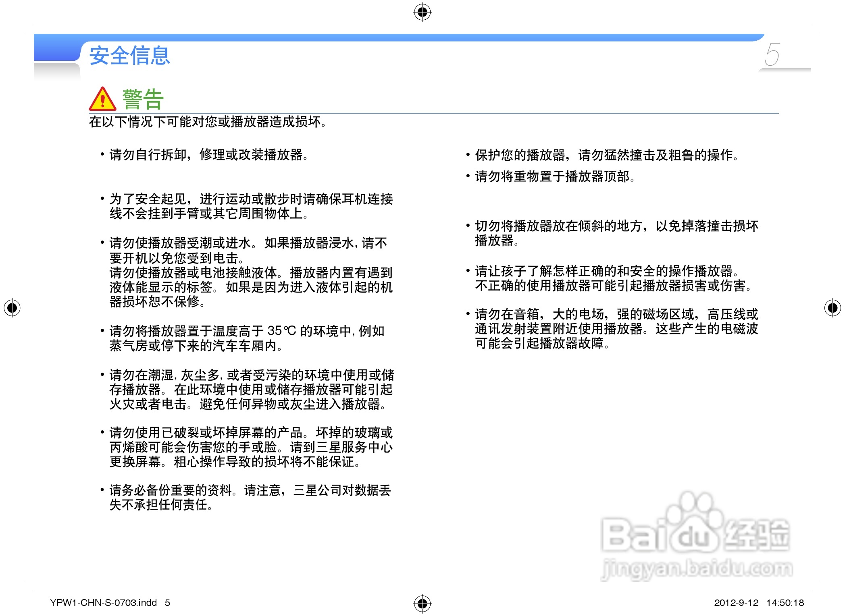This screenshot has height=616, width=845.
Task: Click the left side registration mark
Action: [12, 308]
